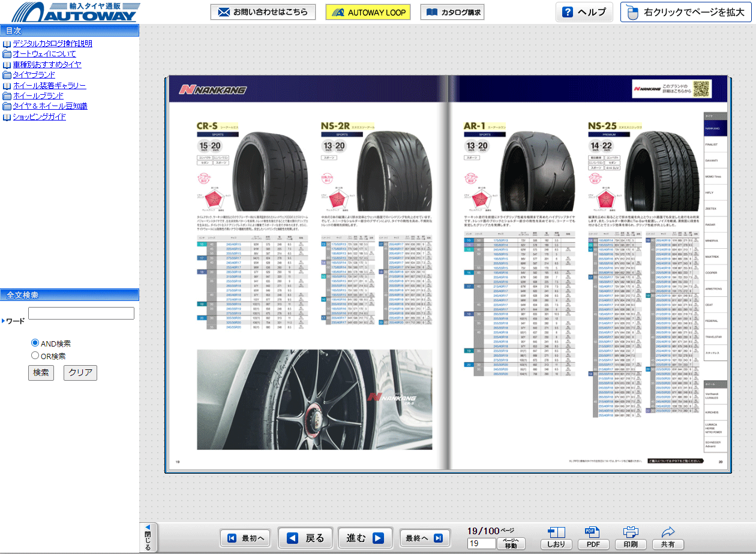Select the TRAVELSTAR index tab
The height and width of the screenshot is (554, 756).
coord(715,337)
